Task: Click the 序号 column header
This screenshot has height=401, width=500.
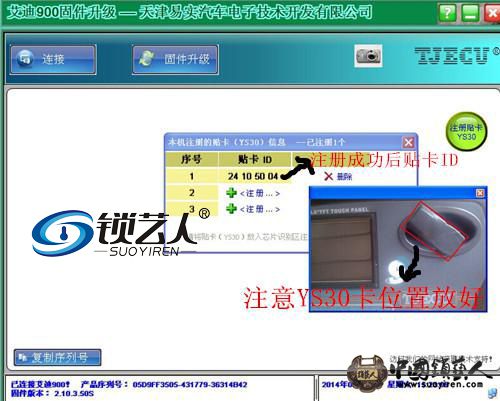Action: (191, 159)
